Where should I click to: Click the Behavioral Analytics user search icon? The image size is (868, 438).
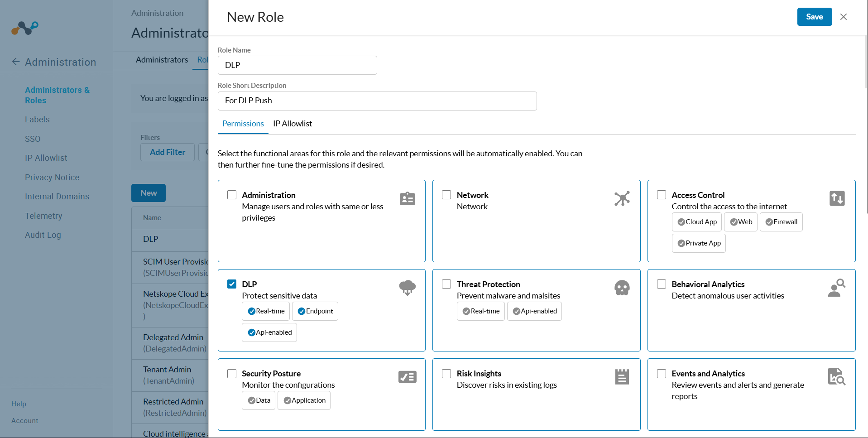pos(837,288)
